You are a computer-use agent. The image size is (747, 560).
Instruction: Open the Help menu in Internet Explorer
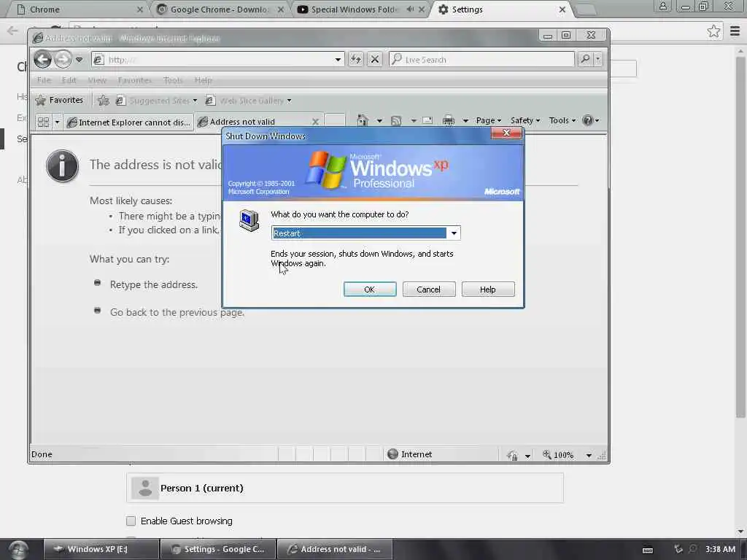click(203, 80)
